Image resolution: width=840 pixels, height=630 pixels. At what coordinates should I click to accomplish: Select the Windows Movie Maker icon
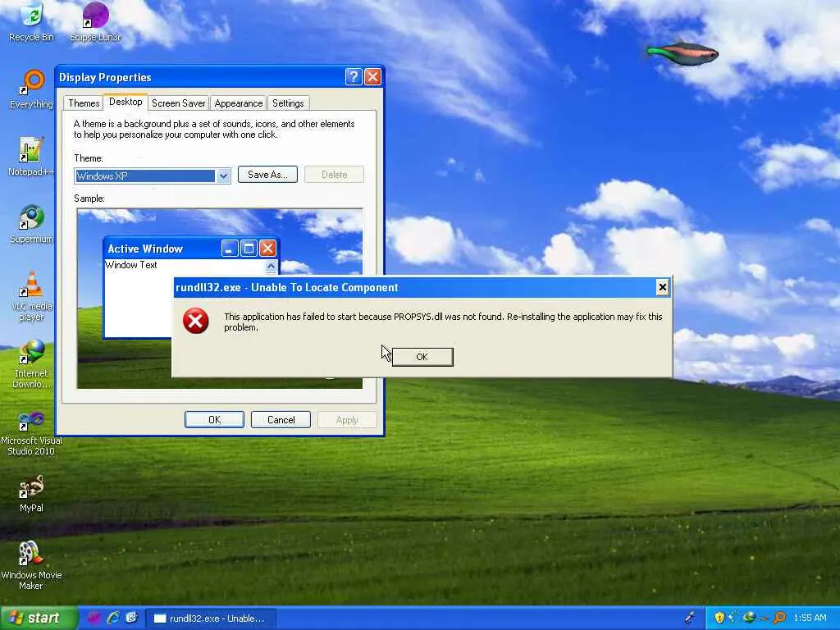pyautogui.click(x=32, y=565)
